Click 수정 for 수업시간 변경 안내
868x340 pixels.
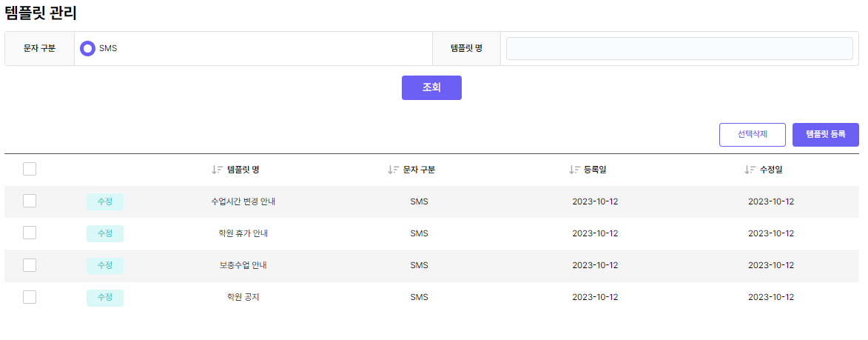[x=105, y=201]
